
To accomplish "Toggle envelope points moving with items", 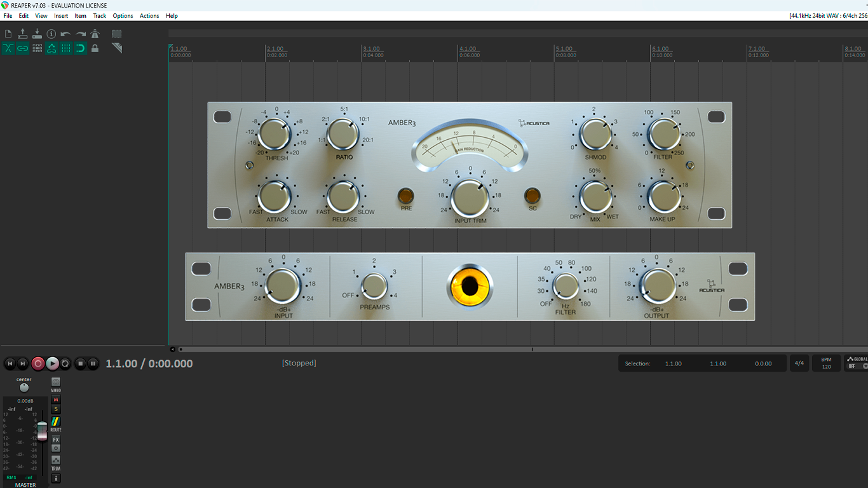I will [x=51, y=48].
